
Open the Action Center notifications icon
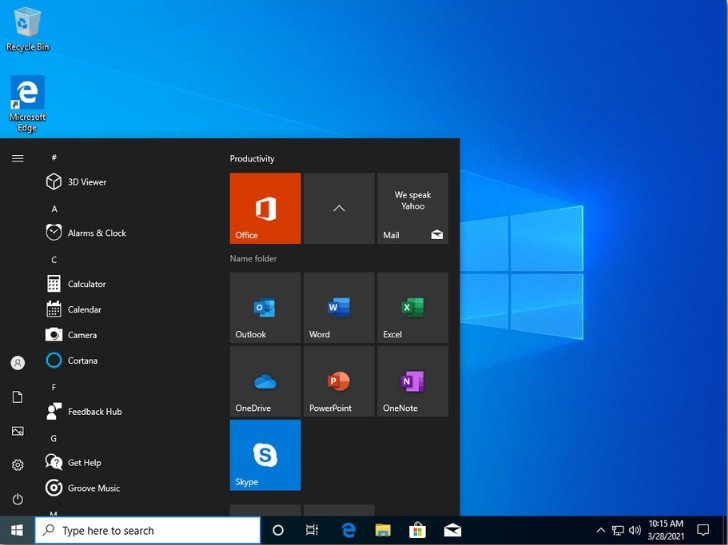(x=703, y=530)
